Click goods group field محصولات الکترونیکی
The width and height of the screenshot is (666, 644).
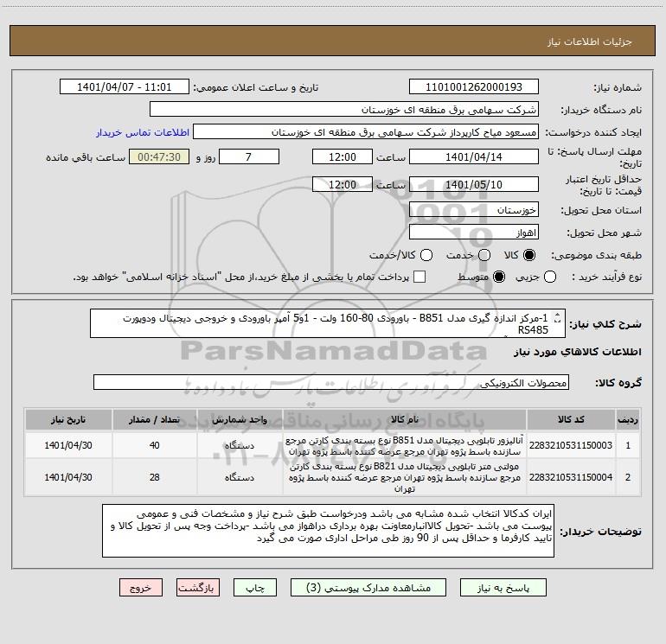331,382
